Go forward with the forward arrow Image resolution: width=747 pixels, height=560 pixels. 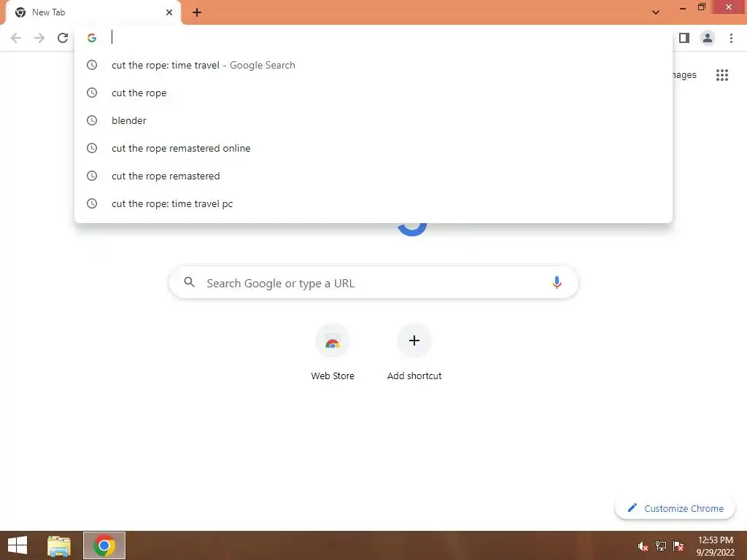[x=39, y=38]
